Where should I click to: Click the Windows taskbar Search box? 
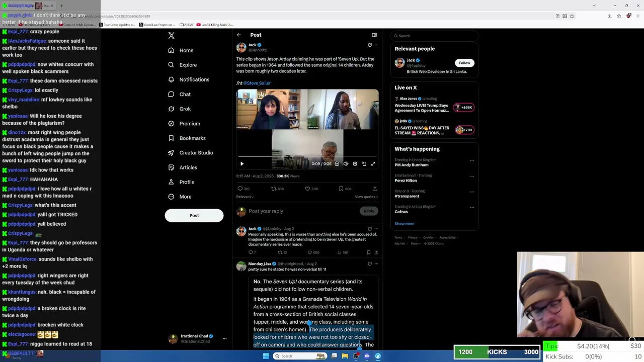300,356
